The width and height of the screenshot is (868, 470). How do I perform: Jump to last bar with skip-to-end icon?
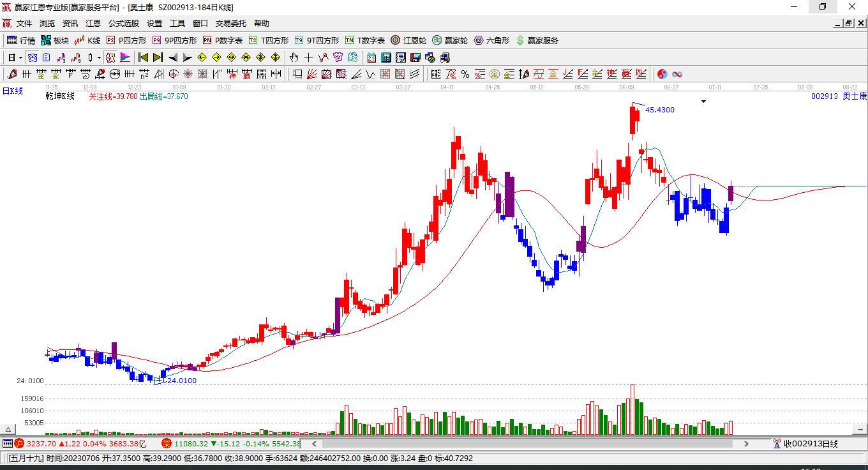(x=158, y=57)
